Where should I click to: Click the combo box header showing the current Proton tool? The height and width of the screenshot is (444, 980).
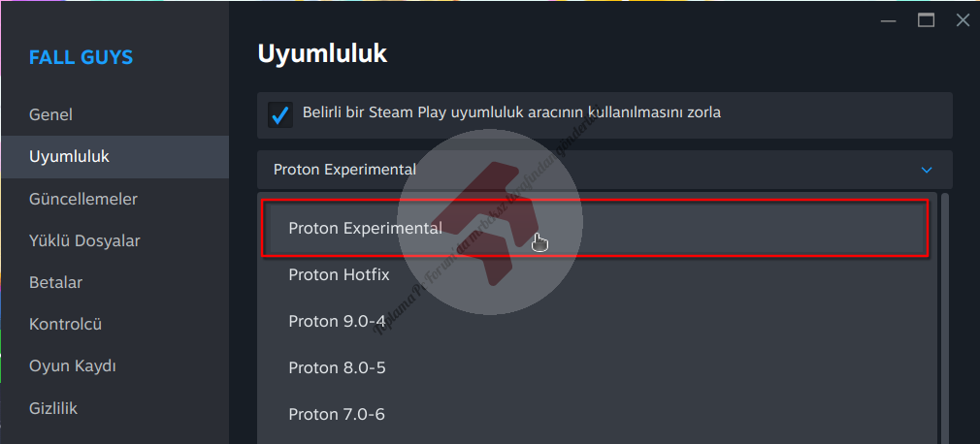(x=582, y=170)
